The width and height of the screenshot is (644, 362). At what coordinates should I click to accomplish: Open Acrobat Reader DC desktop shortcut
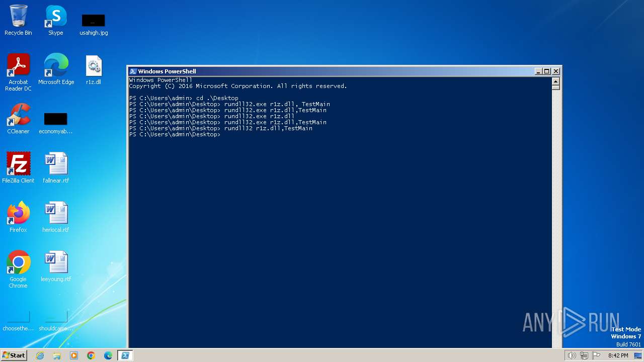(x=18, y=72)
